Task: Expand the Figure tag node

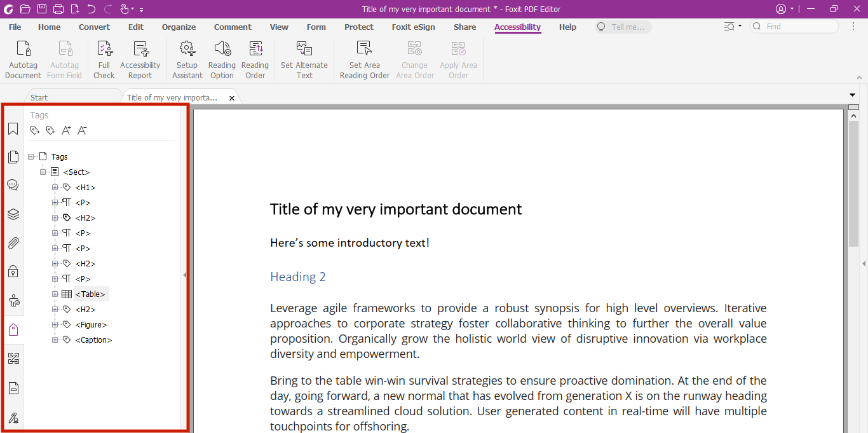Action: pos(55,324)
